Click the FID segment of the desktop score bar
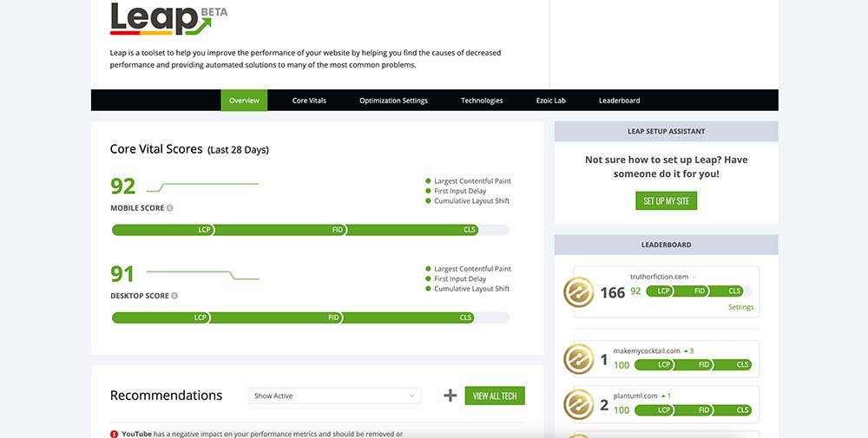Screen dimensions: 868x438 (x=276, y=318)
